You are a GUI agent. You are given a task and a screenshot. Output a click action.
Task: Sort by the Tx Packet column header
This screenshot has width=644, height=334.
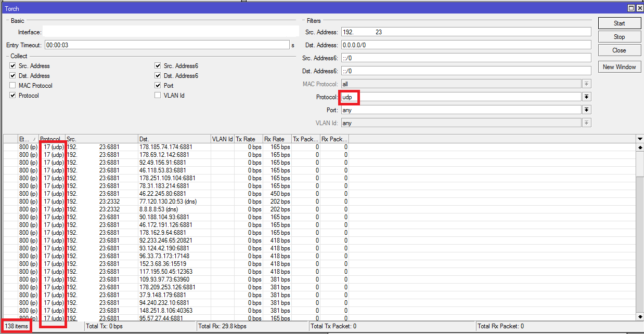pyautogui.click(x=306, y=139)
